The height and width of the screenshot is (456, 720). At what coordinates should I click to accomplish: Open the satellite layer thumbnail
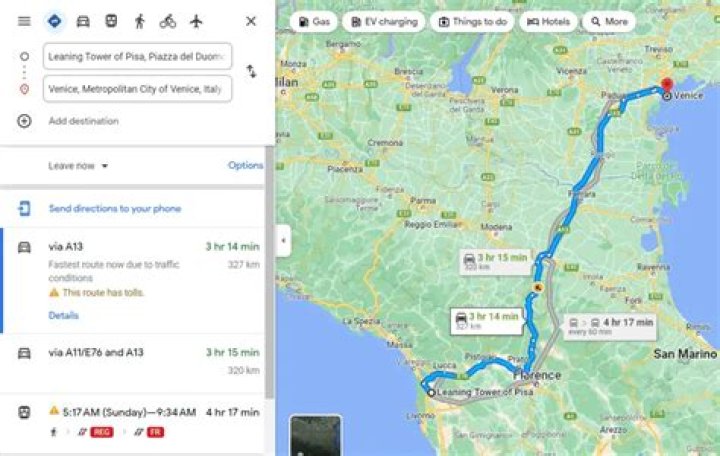point(315,435)
